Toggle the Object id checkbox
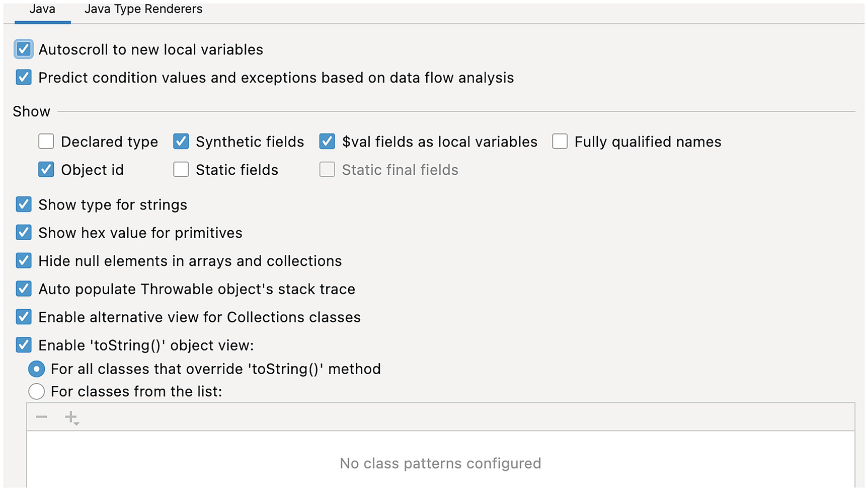The image size is (868, 491). coord(46,170)
